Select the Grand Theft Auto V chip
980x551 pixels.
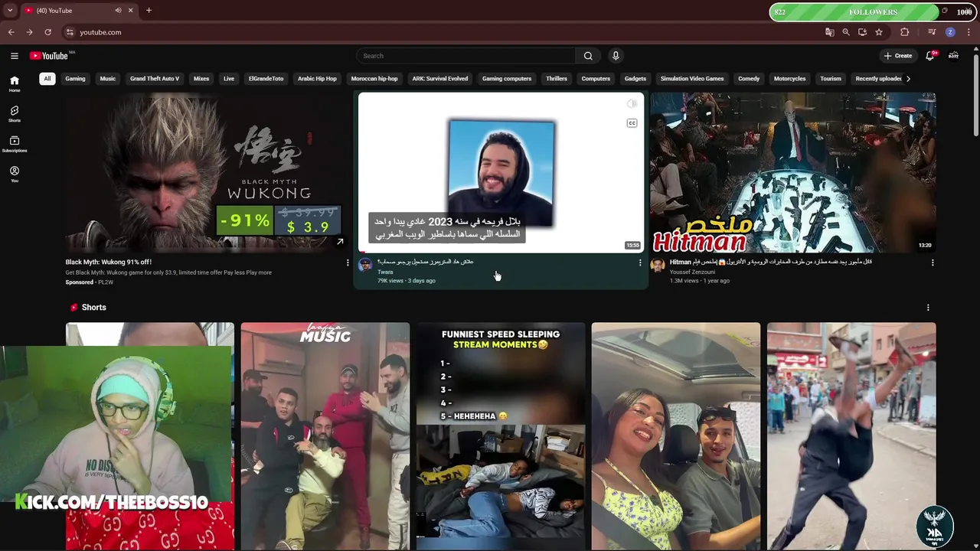tap(155, 79)
